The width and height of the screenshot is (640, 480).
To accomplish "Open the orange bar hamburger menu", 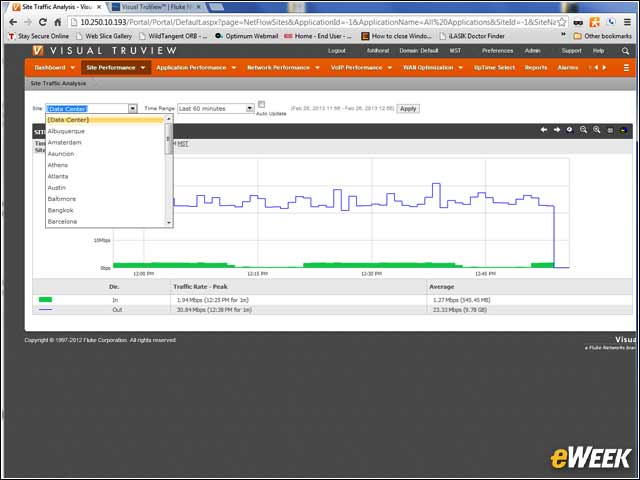I will [626, 68].
